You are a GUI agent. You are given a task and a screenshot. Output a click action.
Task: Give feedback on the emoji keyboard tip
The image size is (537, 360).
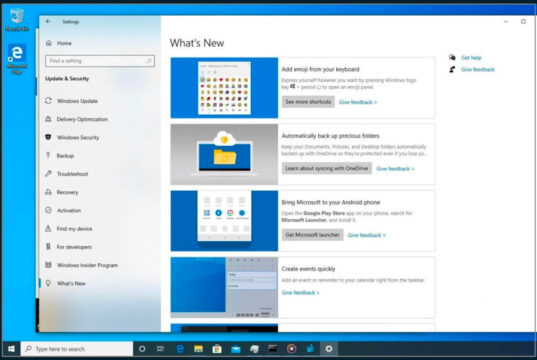[358, 102]
